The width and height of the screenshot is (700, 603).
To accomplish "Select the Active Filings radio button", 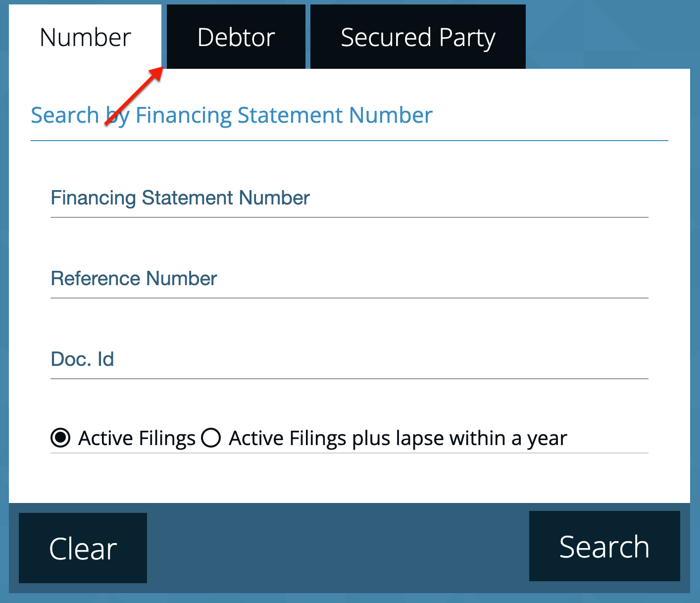I will tap(60, 438).
